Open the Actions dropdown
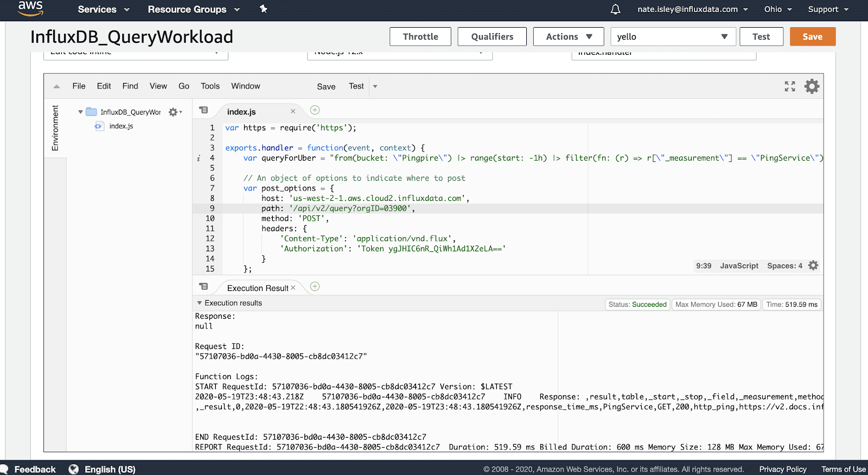The height and width of the screenshot is (475, 868). [569, 36]
